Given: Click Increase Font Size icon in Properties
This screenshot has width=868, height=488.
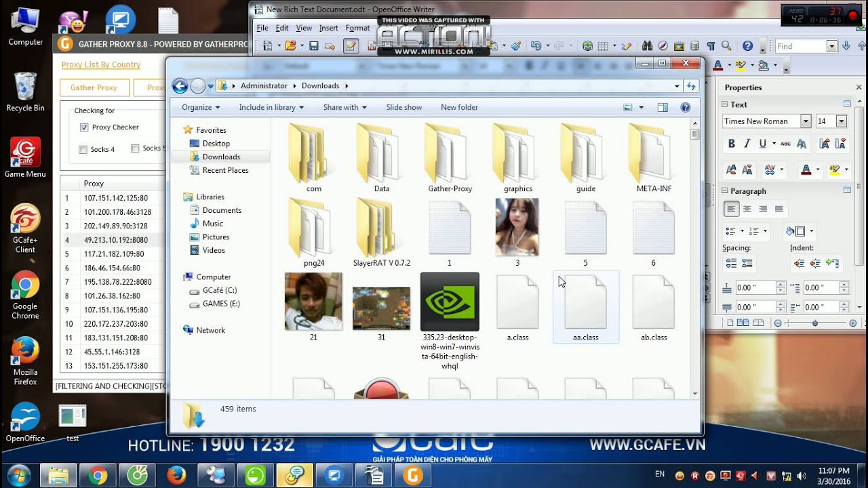Looking at the screenshot, I should [x=825, y=144].
